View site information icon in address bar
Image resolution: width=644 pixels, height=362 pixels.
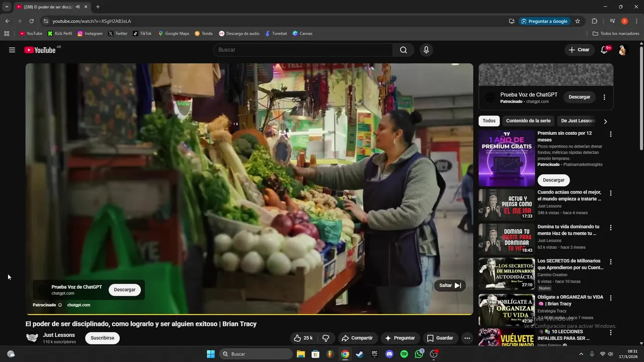46,21
